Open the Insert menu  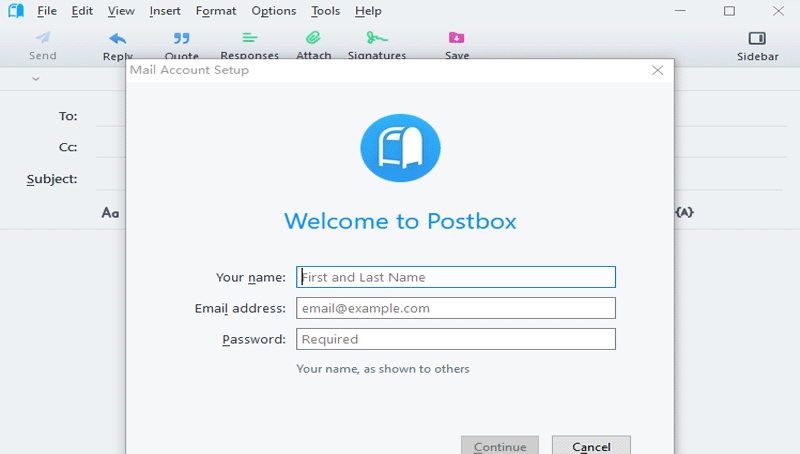(165, 11)
